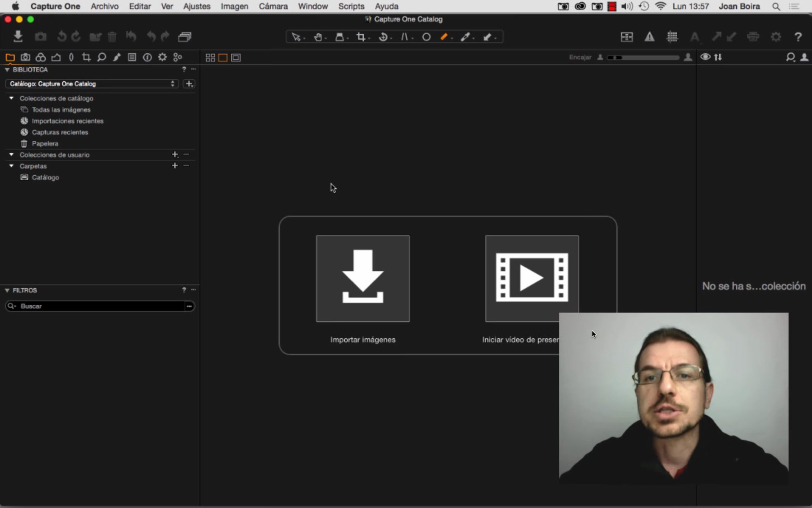812x508 pixels.
Task: Open the Lens correction tool tab
Action: click(x=71, y=57)
